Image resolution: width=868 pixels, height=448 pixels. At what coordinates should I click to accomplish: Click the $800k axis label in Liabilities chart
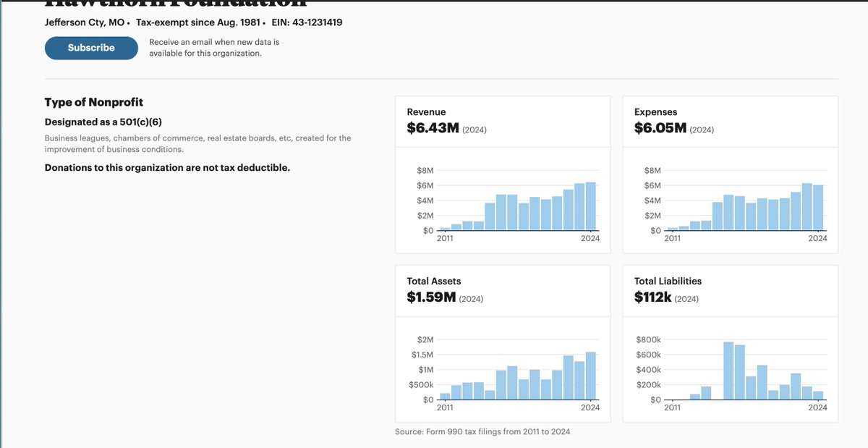tap(649, 339)
